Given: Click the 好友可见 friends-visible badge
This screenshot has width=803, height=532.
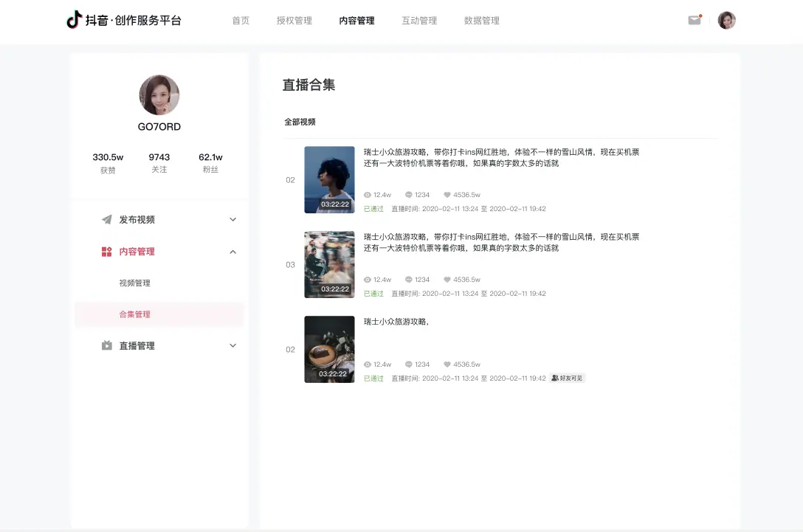Looking at the screenshot, I should coord(567,378).
